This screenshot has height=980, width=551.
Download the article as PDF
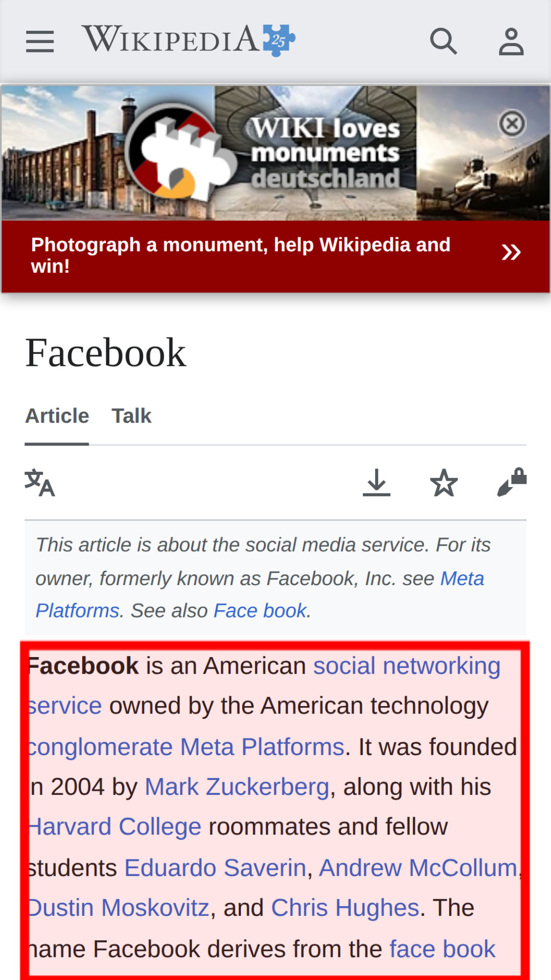pos(376,483)
